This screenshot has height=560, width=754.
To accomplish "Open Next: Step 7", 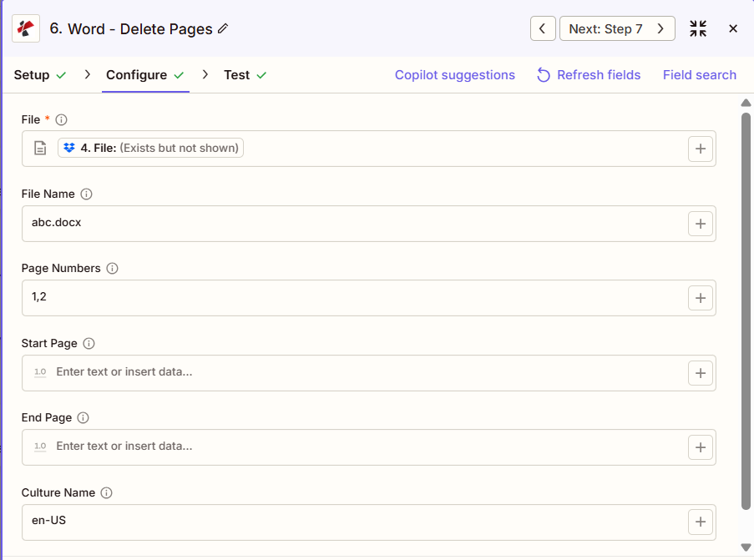I will click(617, 29).
